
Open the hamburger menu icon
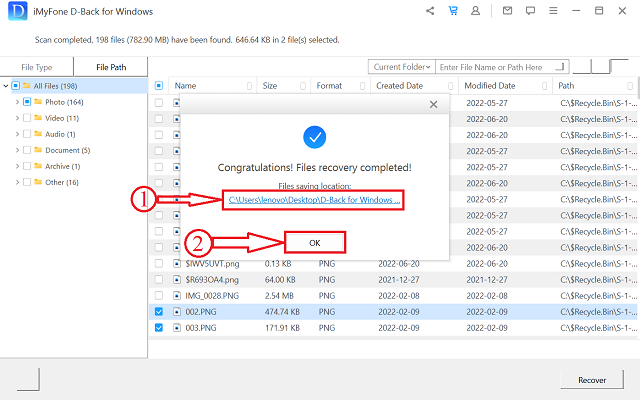tap(553, 11)
